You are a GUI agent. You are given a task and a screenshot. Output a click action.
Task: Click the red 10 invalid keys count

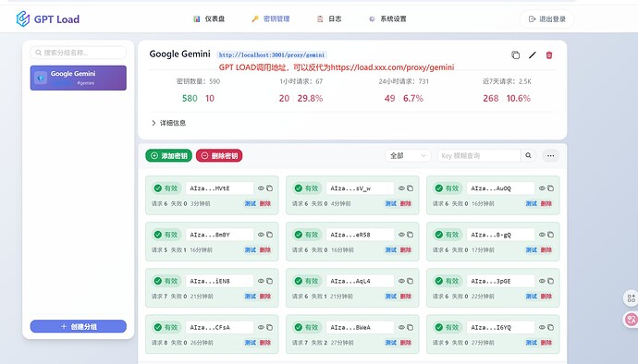[210, 99]
